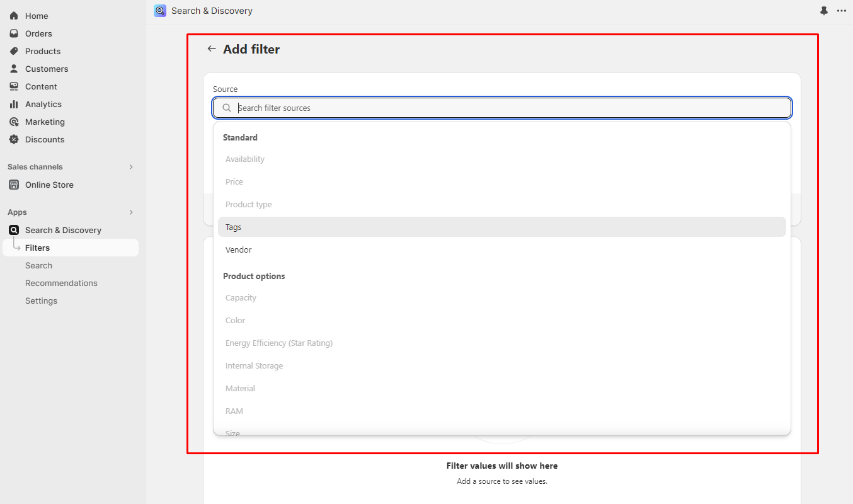Viewport: 853px width, 504px height.
Task: Open Orders via its inbox icon
Action: [x=14, y=33]
